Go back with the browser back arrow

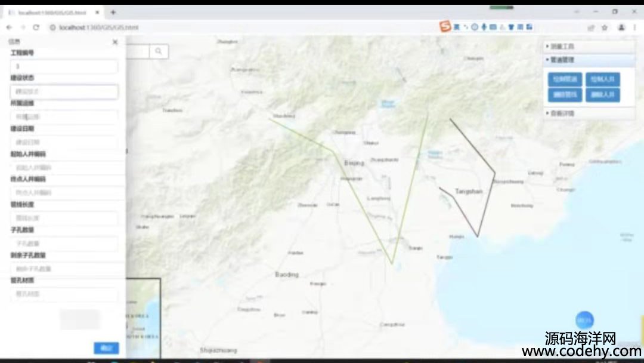(x=9, y=27)
